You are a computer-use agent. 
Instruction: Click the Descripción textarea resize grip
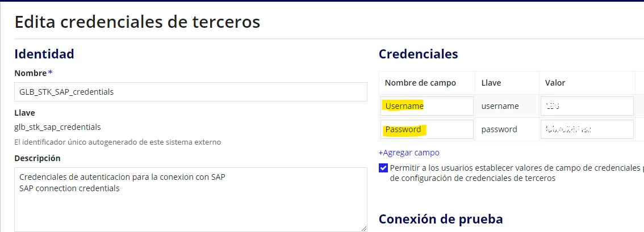pyautogui.click(x=363, y=228)
